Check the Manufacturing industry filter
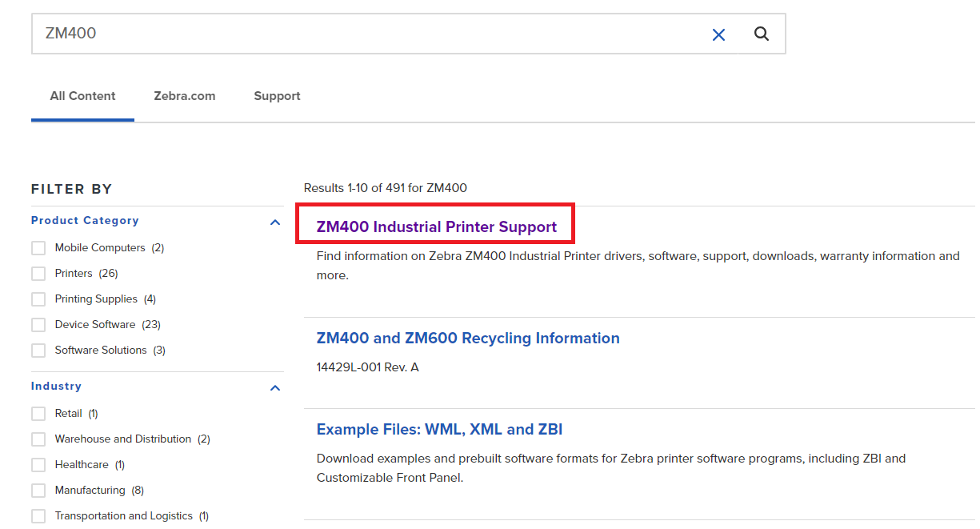The height and width of the screenshot is (529, 980). (x=38, y=490)
